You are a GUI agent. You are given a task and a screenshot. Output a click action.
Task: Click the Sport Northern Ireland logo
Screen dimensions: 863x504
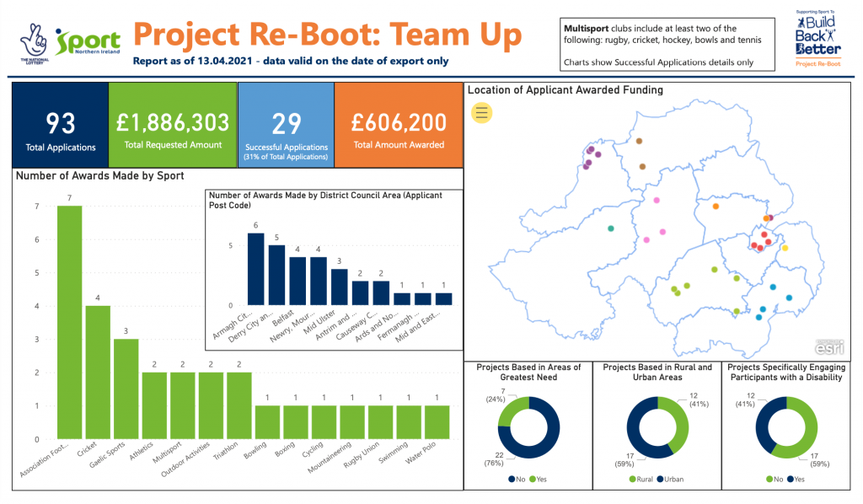[x=88, y=42]
